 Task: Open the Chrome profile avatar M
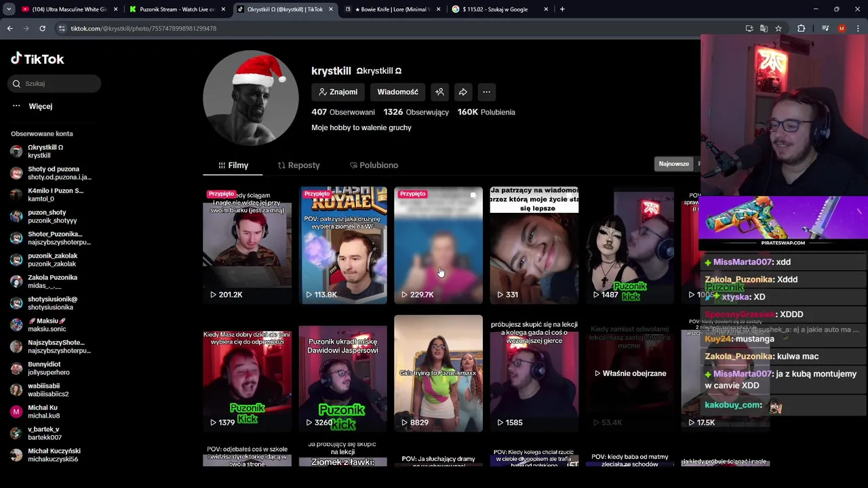tap(842, 28)
